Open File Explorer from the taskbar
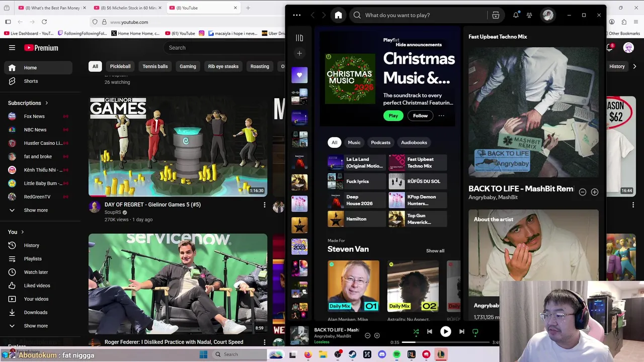The height and width of the screenshot is (362, 644). click(323, 354)
